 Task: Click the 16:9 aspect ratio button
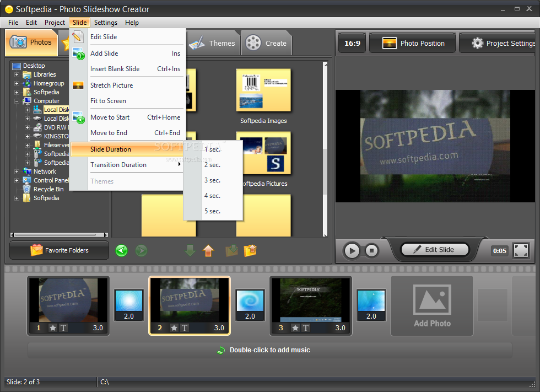click(x=352, y=43)
